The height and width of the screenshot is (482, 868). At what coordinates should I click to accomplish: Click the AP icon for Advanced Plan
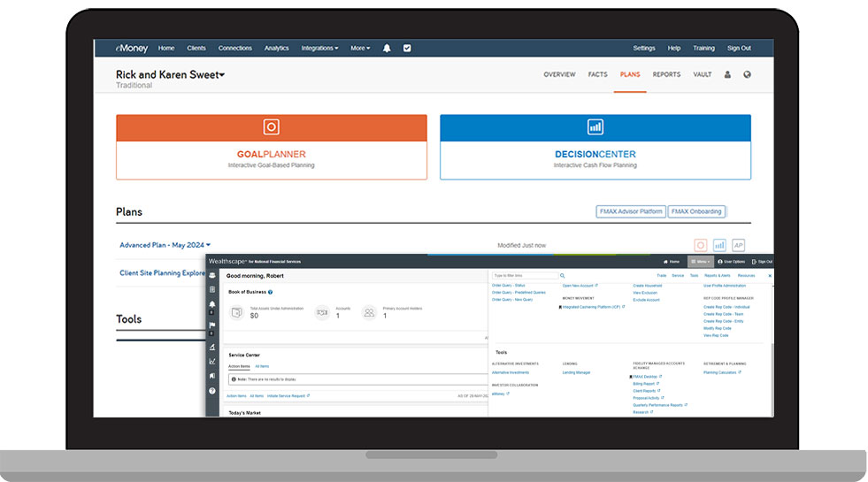pos(739,245)
